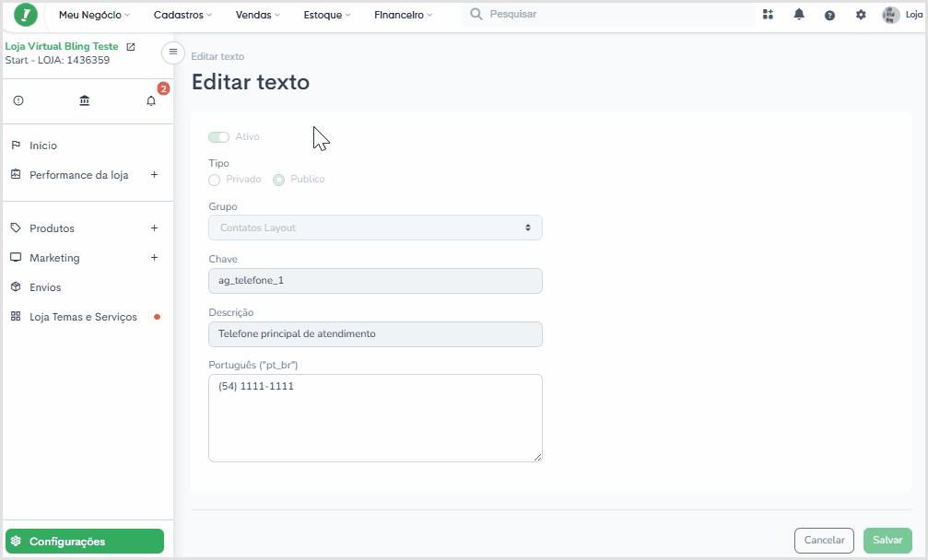The image size is (928, 560).
Task: Click the green Bling logo icon
Action: pyautogui.click(x=26, y=15)
